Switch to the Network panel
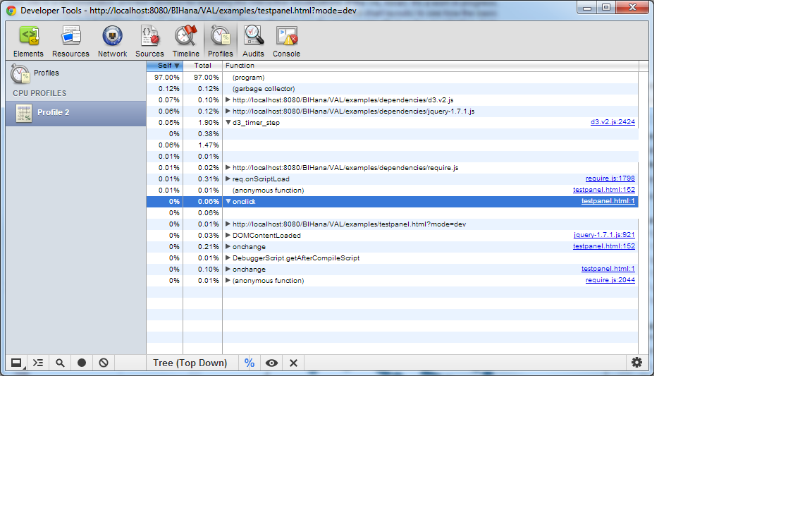The width and height of the screenshot is (812, 508). click(x=112, y=41)
